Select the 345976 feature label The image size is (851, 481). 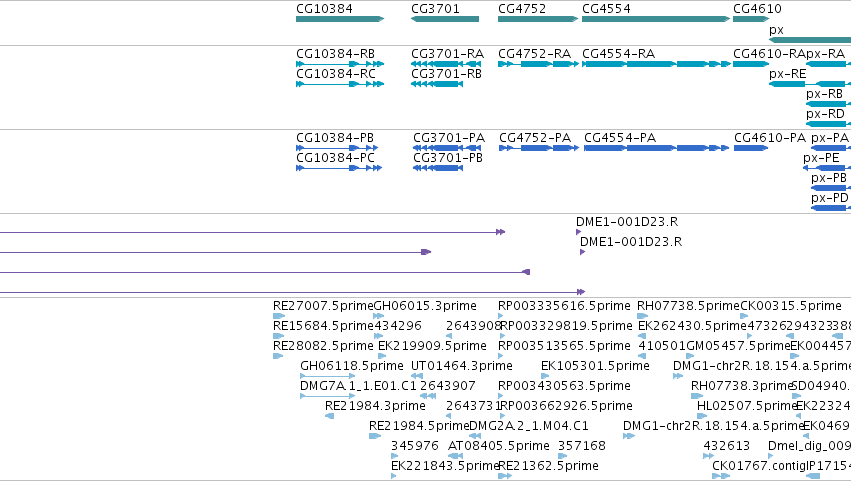(415, 447)
